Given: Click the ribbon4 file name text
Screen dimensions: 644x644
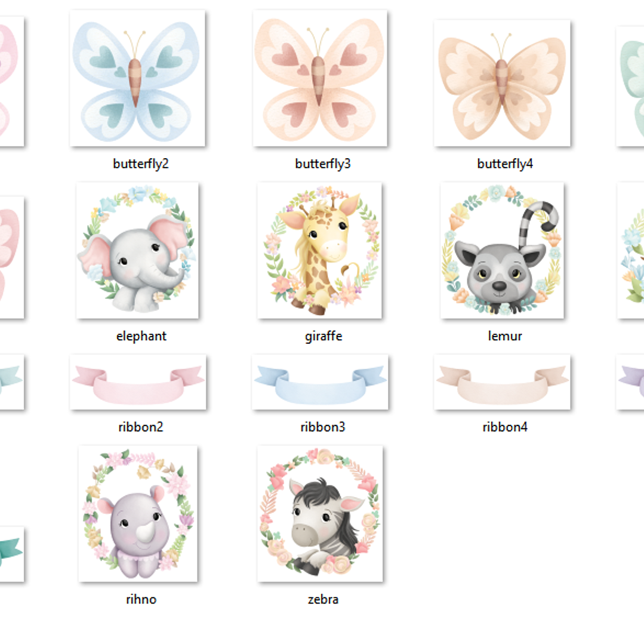Looking at the screenshot, I should (x=505, y=427).
